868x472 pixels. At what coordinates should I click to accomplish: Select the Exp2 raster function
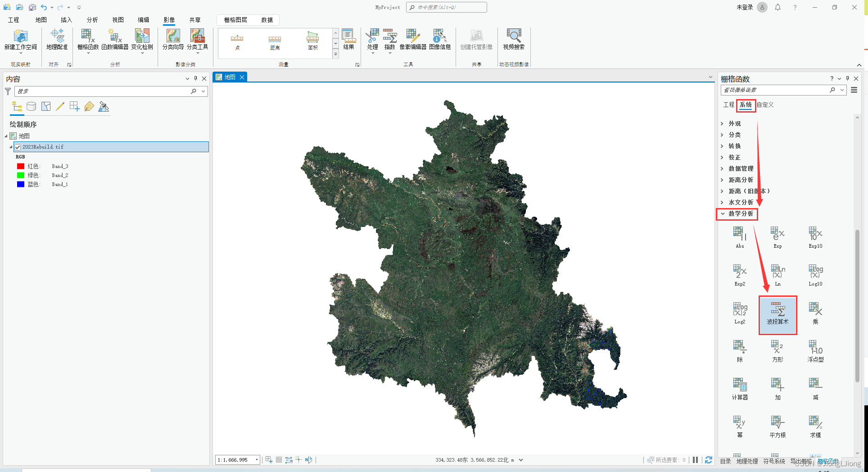740,276
